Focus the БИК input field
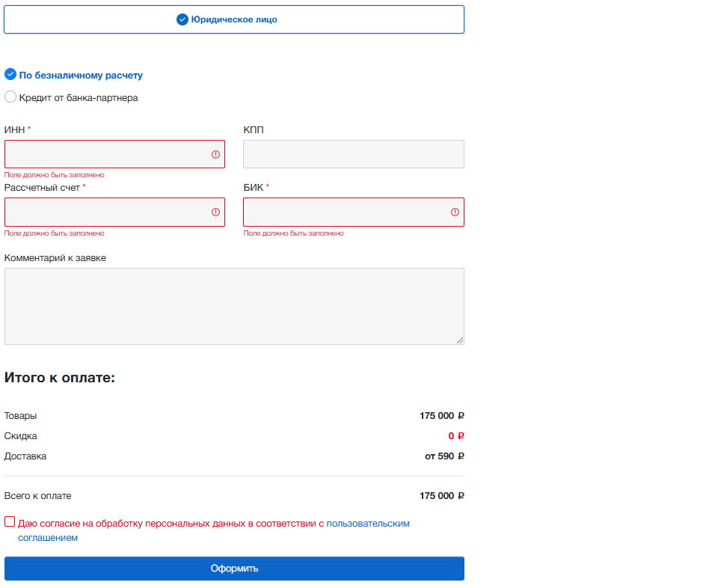The image size is (709, 588). (x=354, y=212)
